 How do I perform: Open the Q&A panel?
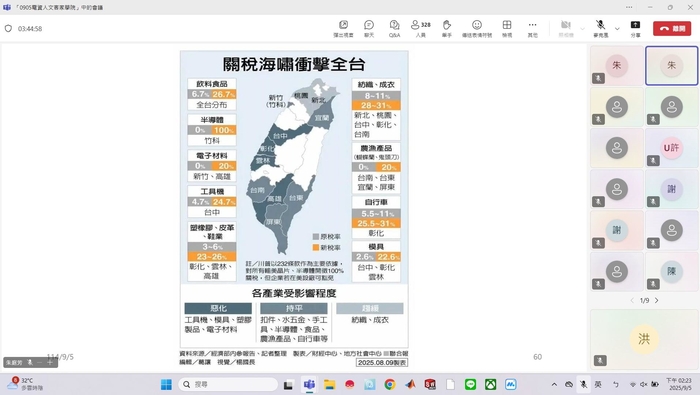394,29
